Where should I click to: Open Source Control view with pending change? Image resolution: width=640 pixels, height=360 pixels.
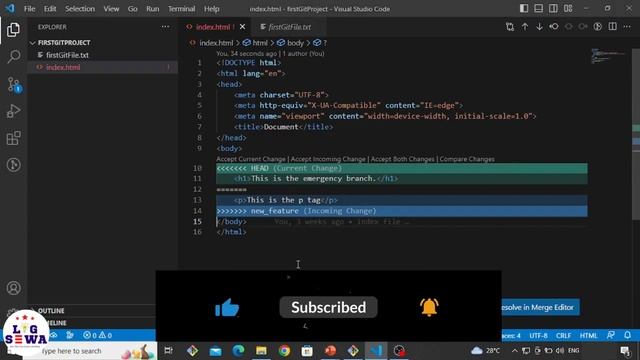click(13, 84)
